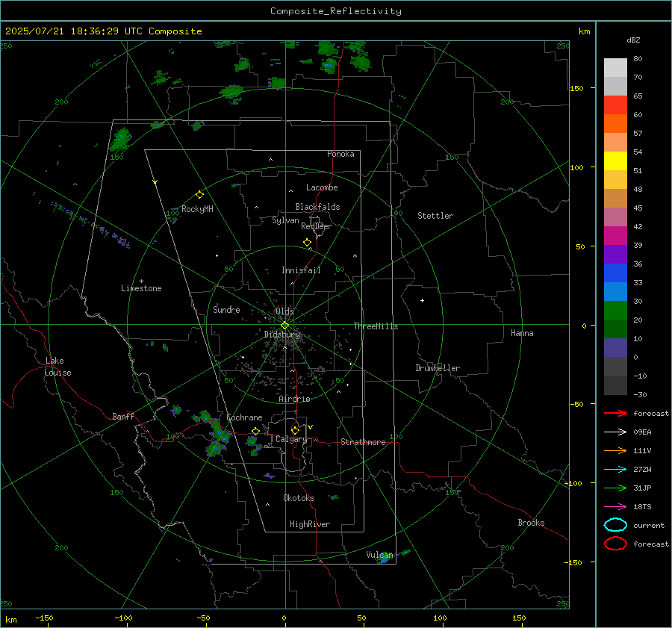Click the Hanna city label
Viewport: 672px width, 628px height.
tap(522, 333)
